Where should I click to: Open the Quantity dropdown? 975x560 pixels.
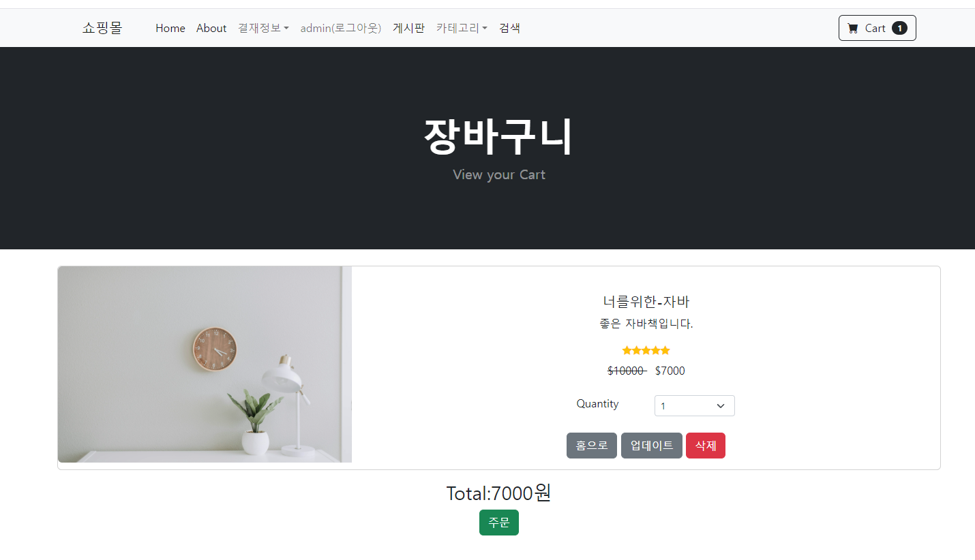point(694,405)
